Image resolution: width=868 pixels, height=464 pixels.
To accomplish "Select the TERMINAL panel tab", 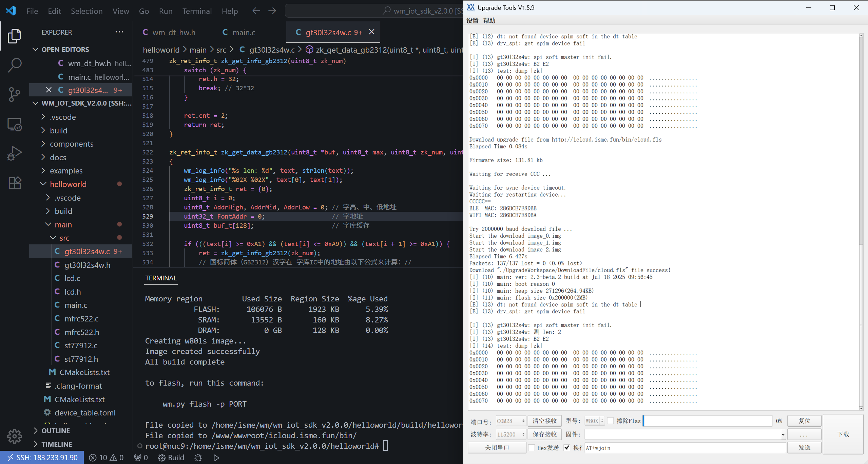I will [161, 278].
